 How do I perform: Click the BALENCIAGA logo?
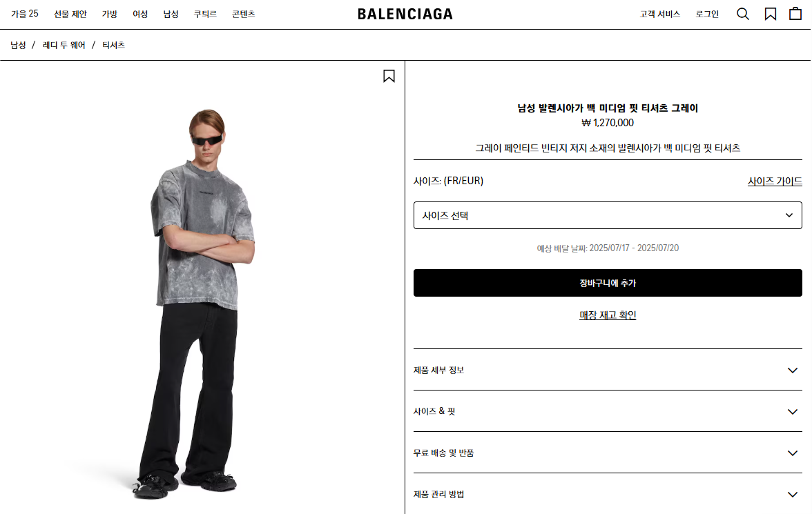click(405, 14)
